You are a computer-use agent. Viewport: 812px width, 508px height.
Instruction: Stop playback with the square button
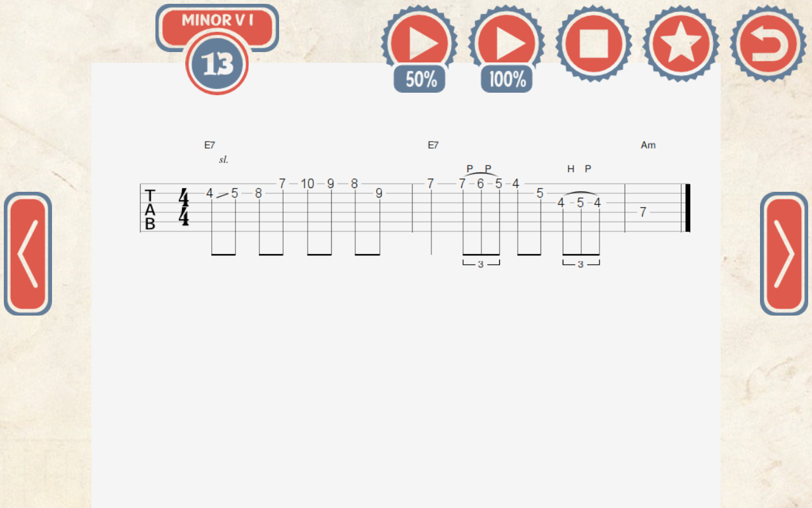tap(594, 43)
